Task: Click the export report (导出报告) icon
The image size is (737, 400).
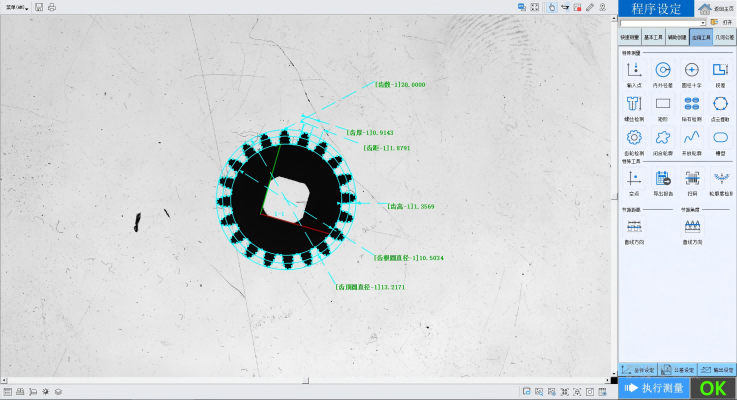Action: (x=662, y=180)
